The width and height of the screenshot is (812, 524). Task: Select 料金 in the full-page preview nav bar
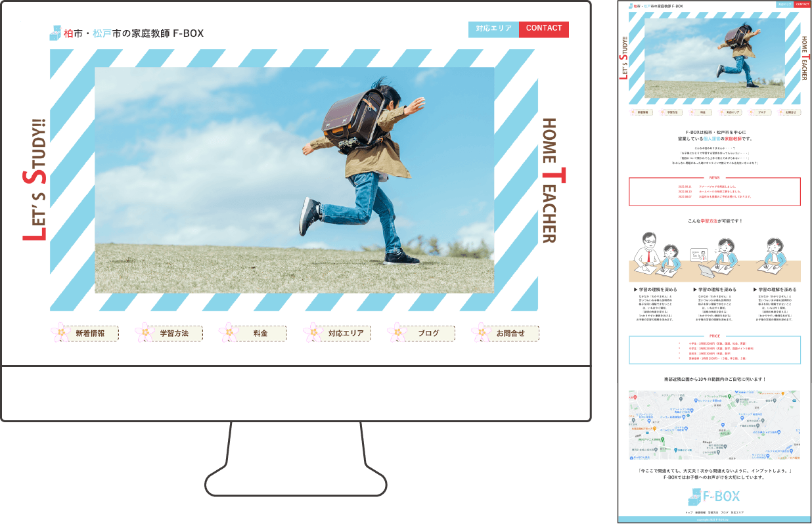(x=701, y=112)
